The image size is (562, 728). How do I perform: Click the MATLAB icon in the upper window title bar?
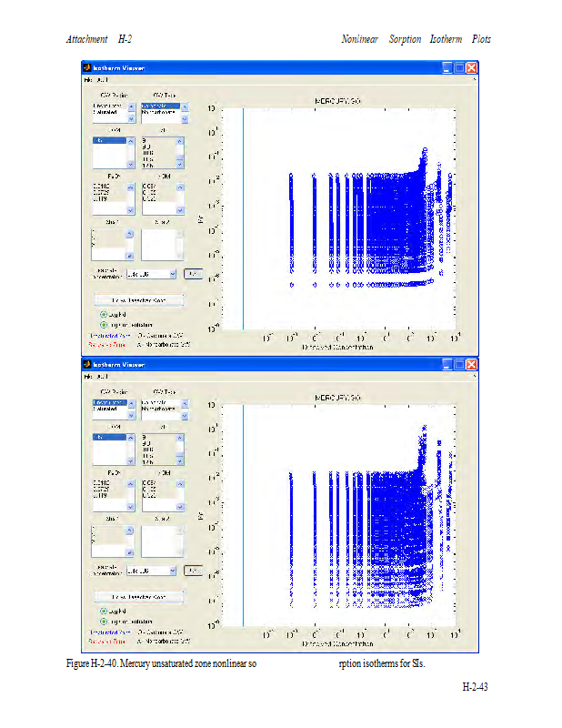[x=87, y=67]
